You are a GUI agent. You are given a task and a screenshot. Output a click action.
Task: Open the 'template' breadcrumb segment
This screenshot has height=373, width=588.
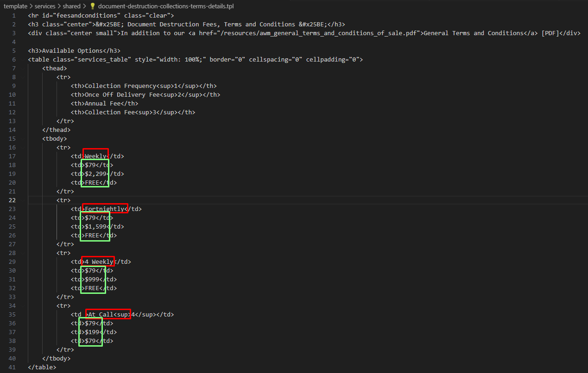(x=16, y=6)
